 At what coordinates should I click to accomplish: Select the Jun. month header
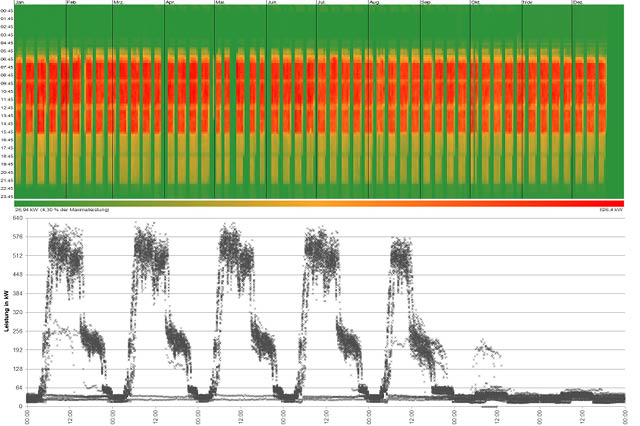point(273,4)
